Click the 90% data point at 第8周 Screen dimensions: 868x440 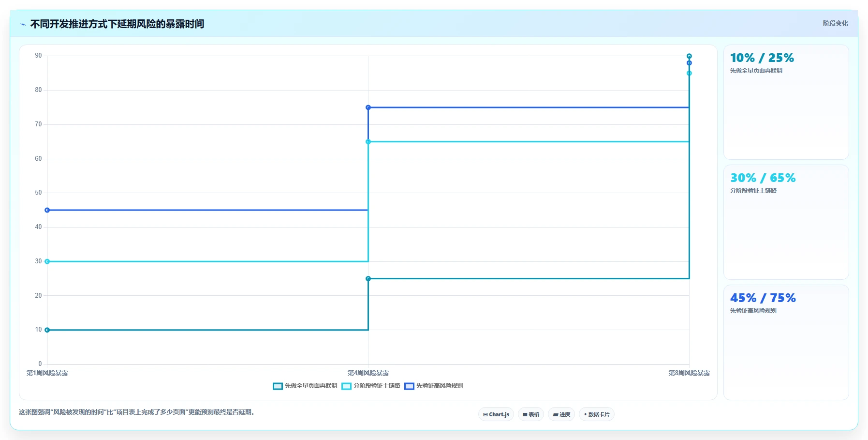(x=689, y=56)
